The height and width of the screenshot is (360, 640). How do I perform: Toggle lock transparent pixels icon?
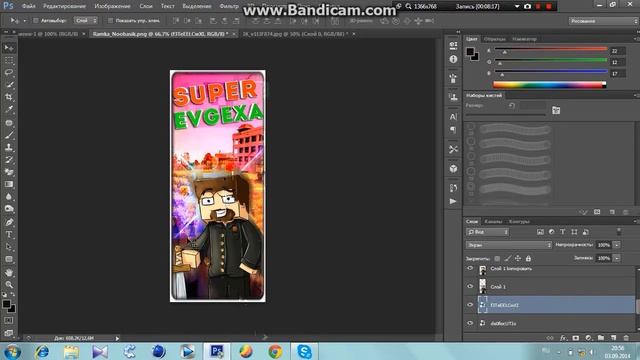point(497,258)
